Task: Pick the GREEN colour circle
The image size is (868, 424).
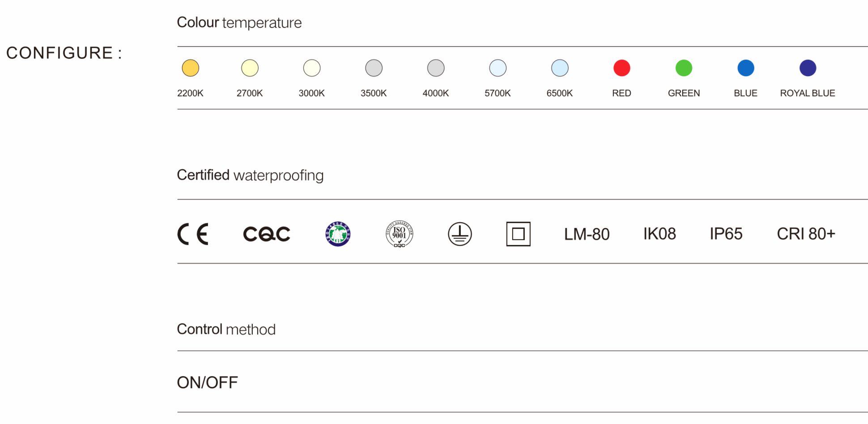Action: (684, 68)
